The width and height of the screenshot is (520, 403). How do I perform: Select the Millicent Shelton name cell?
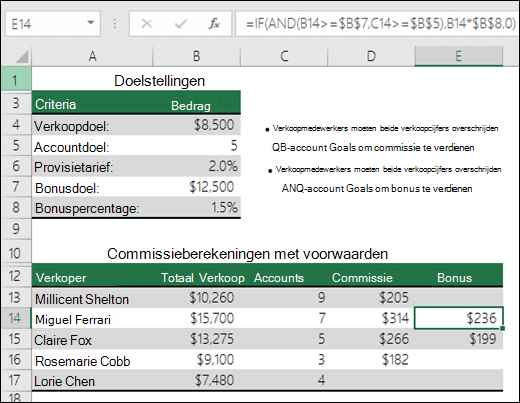coord(92,298)
